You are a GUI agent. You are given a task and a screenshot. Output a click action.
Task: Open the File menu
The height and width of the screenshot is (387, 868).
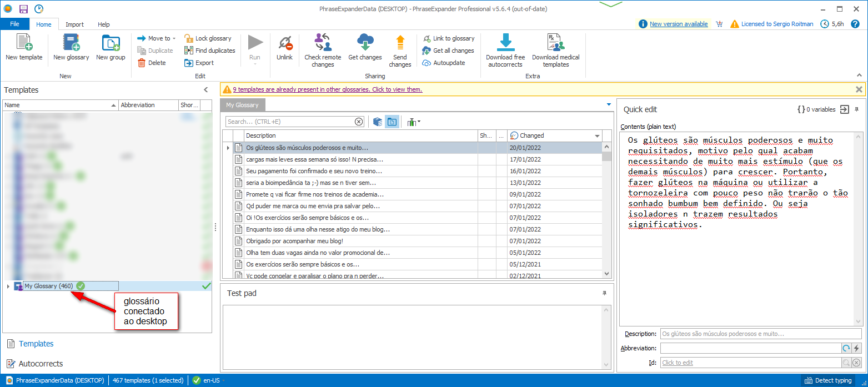click(x=14, y=24)
